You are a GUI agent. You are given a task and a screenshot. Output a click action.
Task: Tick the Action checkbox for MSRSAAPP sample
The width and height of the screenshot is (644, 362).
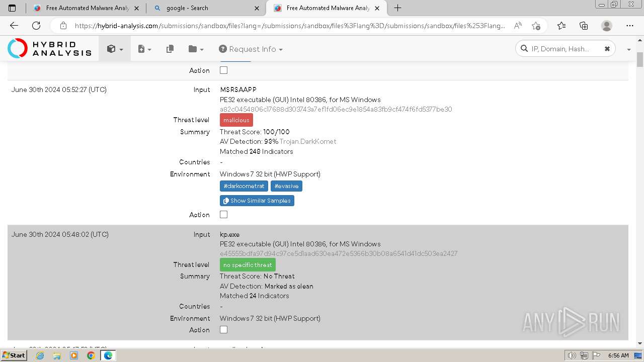[x=224, y=215]
